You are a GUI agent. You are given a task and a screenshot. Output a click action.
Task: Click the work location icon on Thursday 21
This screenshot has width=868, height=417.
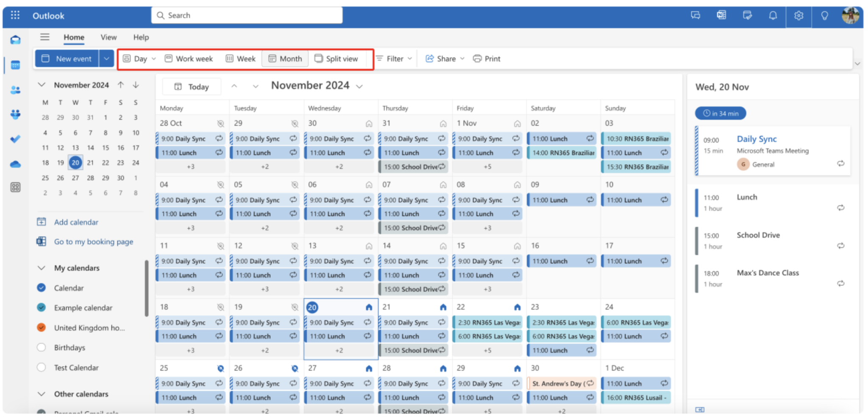click(443, 307)
